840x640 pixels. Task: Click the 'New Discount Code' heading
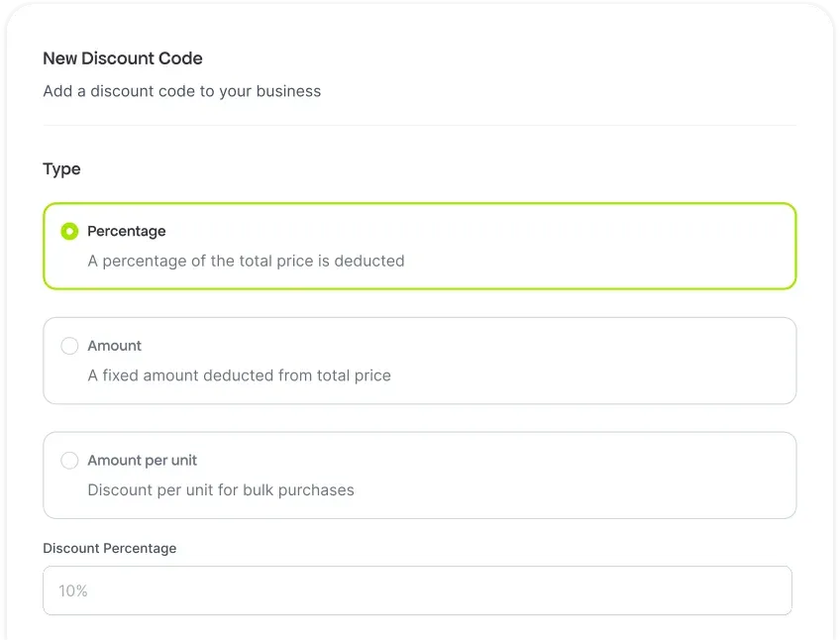(x=123, y=59)
